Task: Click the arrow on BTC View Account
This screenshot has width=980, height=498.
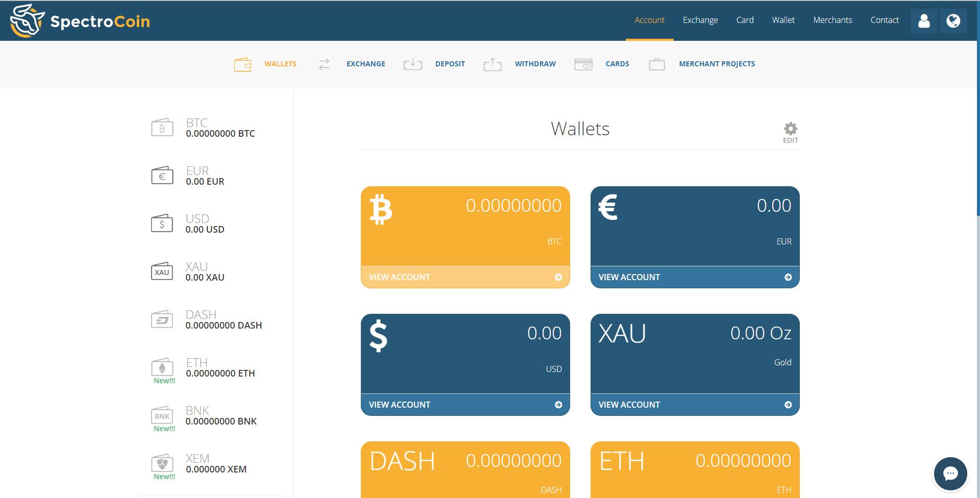Action: (x=558, y=277)
